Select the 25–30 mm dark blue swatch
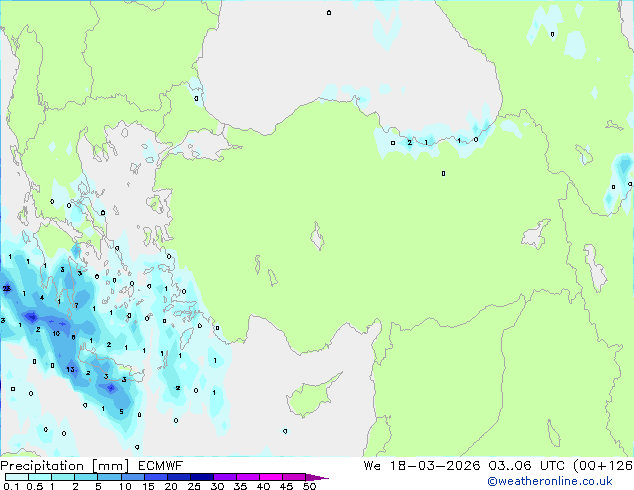Image resolution: width=634 pixels, height=490 pixels. (x=202, y=477)
